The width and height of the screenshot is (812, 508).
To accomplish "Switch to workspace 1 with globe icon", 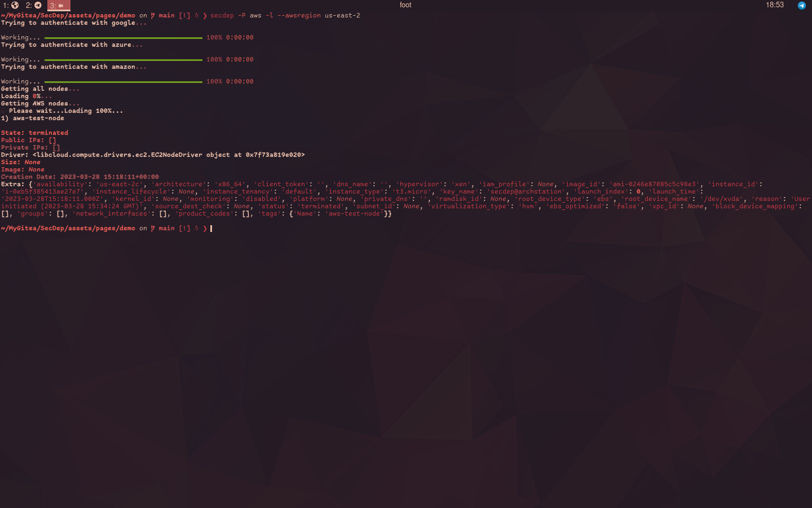I will 11,5.
